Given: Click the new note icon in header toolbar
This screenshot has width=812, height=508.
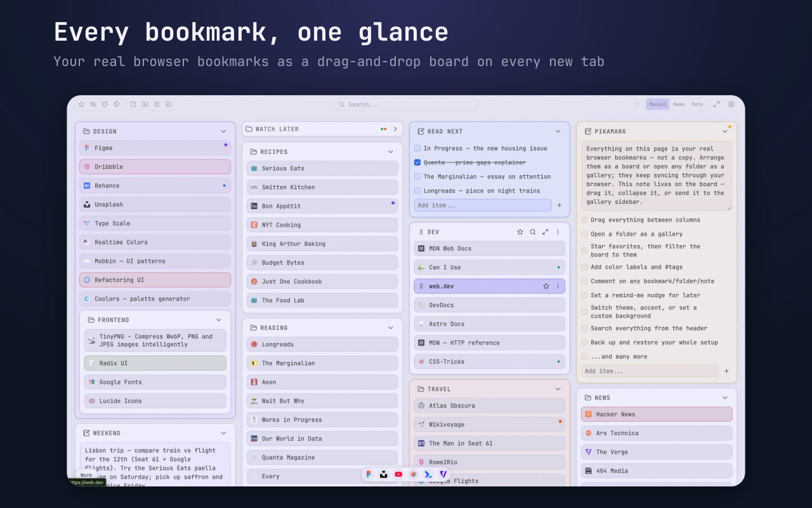Looking at the screenshot, I should (133, 104).
